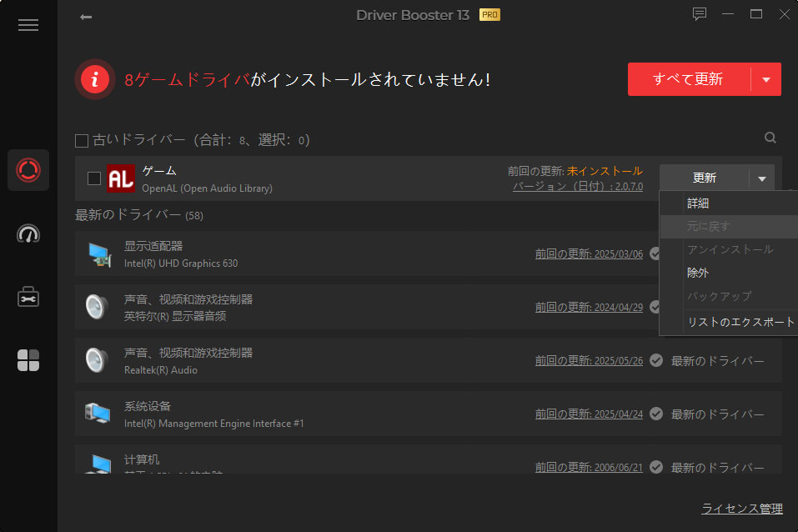Open the 前回の更新: 2025/04/24 link
Screen dimensions: 798x532
pyautogui.click(x=589, y=414)
